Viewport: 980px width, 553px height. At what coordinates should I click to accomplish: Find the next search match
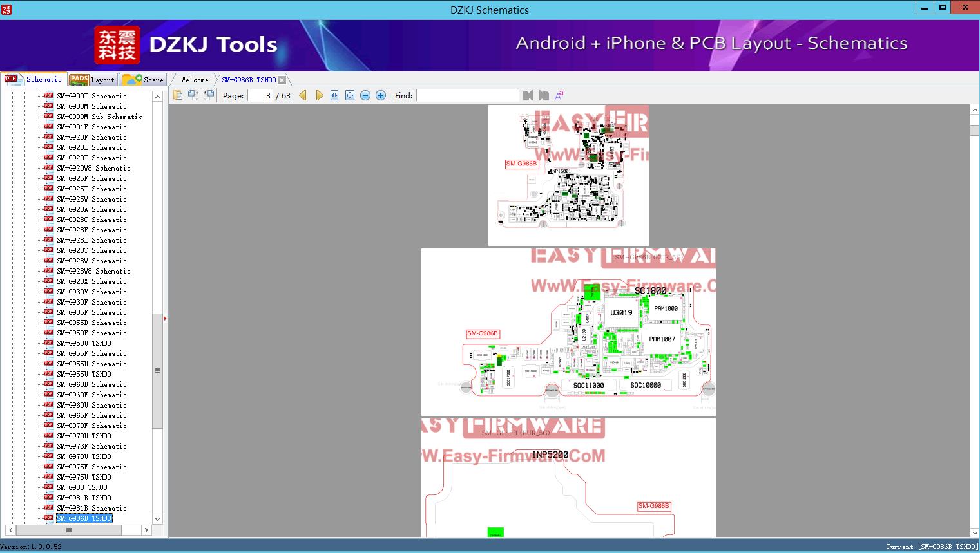pyautogui.click(x=544, y=95)
